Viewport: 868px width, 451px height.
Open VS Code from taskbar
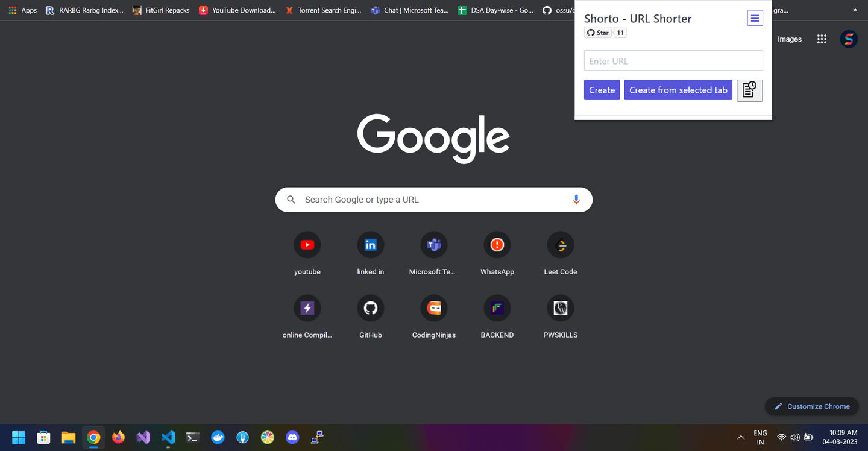coord(168,437)
